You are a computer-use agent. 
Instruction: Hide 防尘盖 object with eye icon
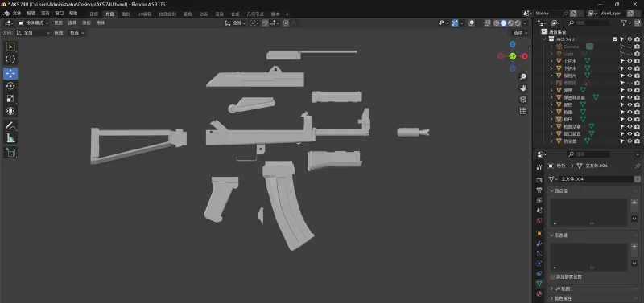click(630, 141)
